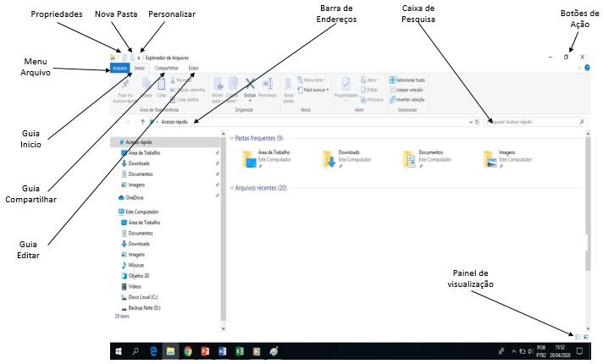Click the up arrow navigation button
Image resolution: width=603 pixels, height=364 pixels.
tap(142, 121)
